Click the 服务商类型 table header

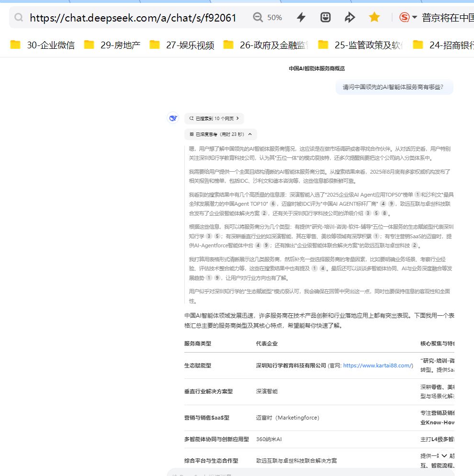click(x=197, y=343)
